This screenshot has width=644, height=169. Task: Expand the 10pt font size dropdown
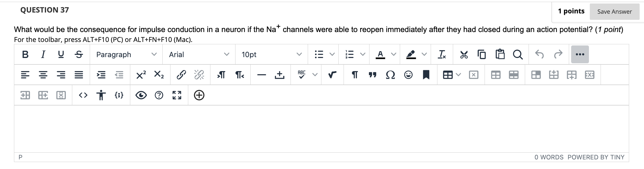pyautogui.click(x=271, y=54)
